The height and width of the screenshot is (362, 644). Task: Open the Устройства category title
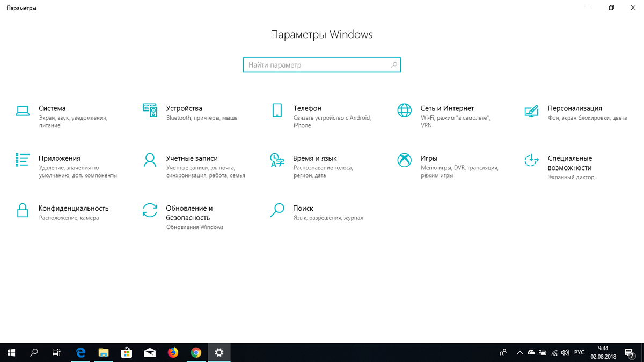click(x=184, y=108)
